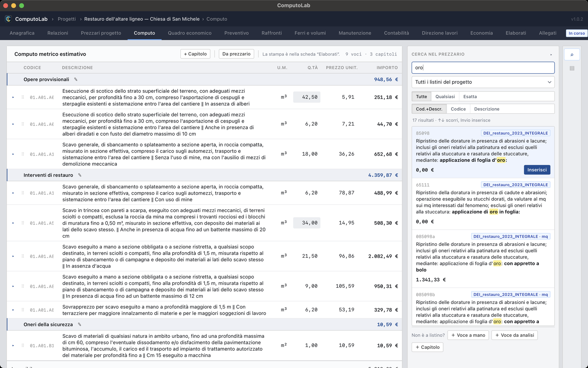
Task: Click the DESCRIZIONE column header
Action: coord(77,68)
